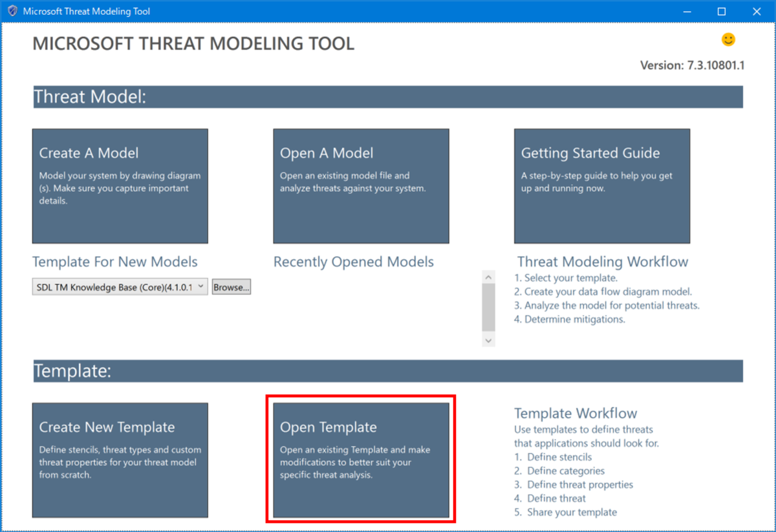The width and height of the screenshot is (776, 532).
Task: Click the 'Template For New Models' label
Action: point(115,262)
